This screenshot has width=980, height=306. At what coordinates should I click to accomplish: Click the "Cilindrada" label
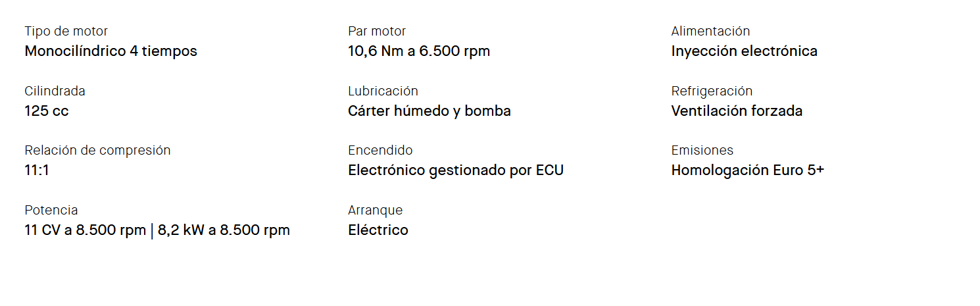[55, 91]
